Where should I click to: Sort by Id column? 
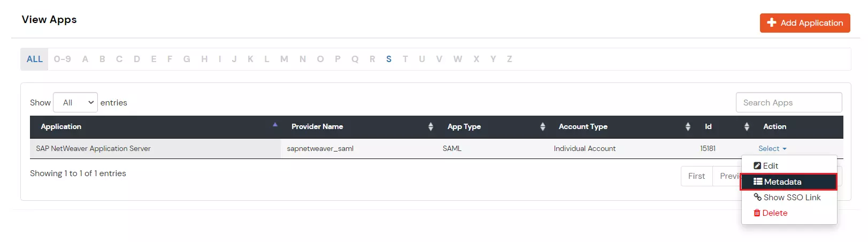coord(723,127)
